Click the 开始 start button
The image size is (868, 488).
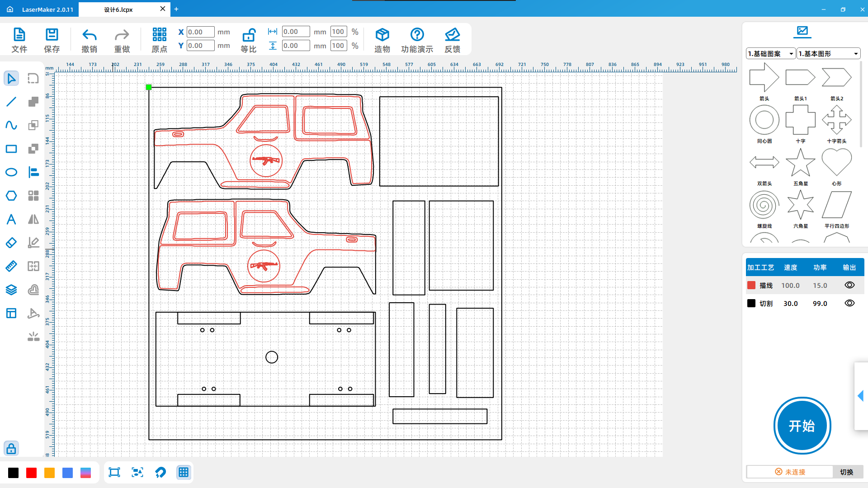coord(802,426)
